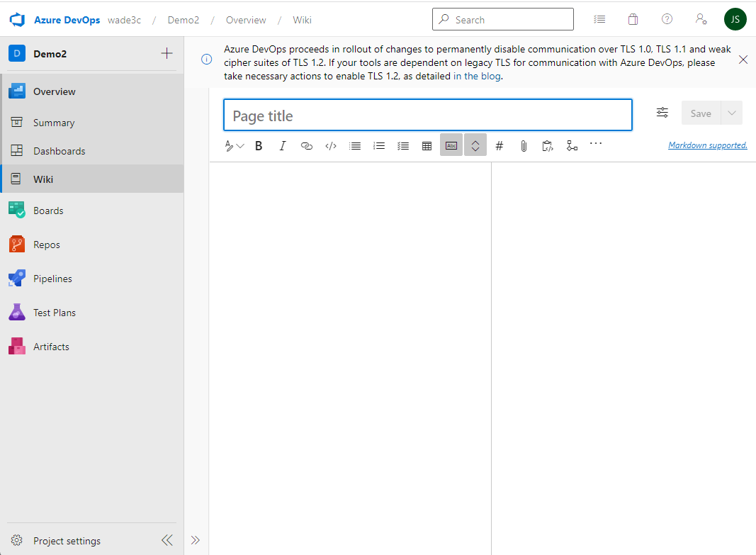The image size is (756, 555).
Task: Open the Markdown supported link
Action: 707,145
